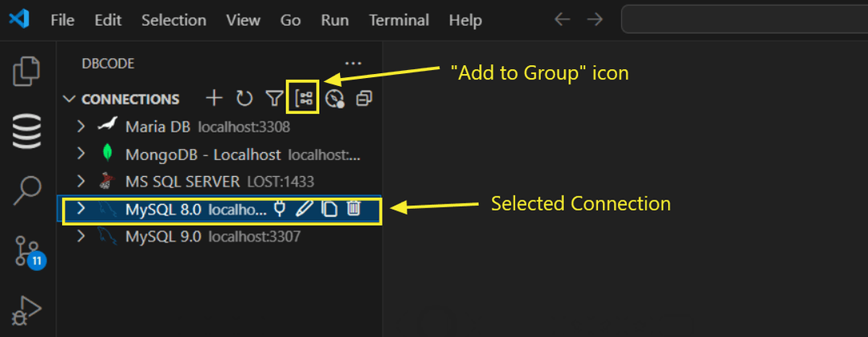Click the Maria DB seal icon

[108, 125]
